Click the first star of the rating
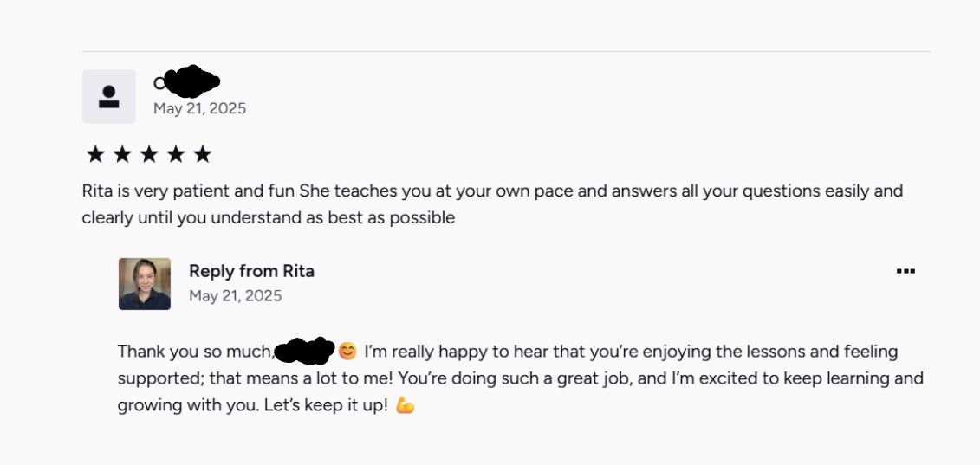980x465 pixels. point(95,155)
